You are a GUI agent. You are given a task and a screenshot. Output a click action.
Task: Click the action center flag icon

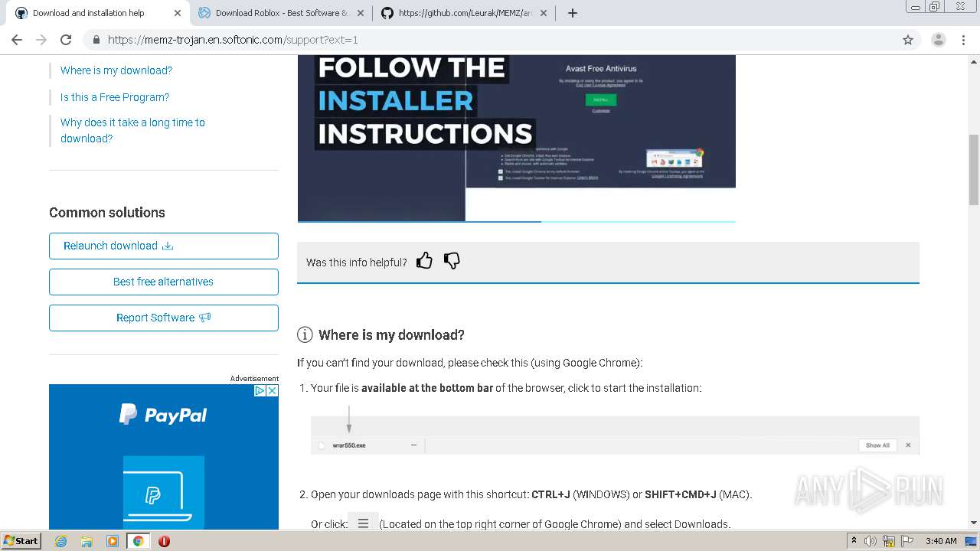pos(907,541)
